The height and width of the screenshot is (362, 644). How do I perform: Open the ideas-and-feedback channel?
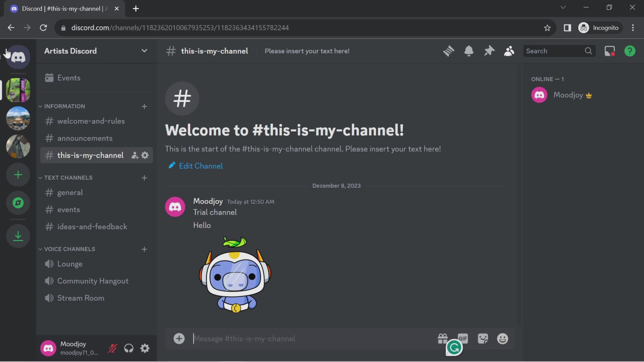[96, 227]
